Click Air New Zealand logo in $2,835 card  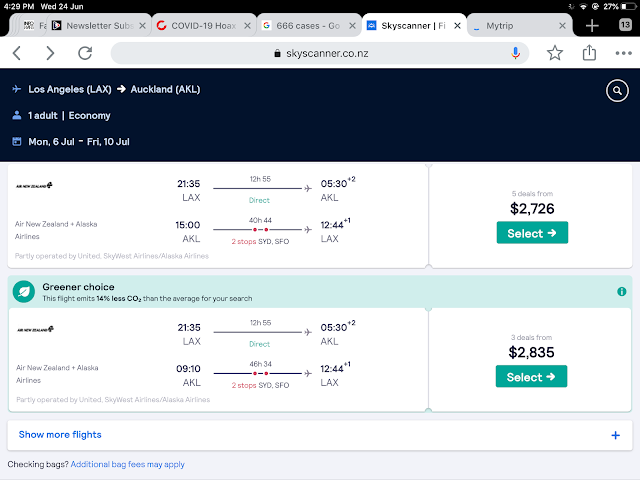pos(36,329)
